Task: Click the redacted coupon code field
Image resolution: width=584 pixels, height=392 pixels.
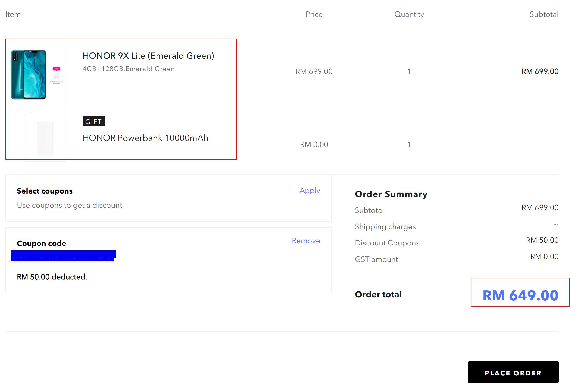Action: point(63,256)
